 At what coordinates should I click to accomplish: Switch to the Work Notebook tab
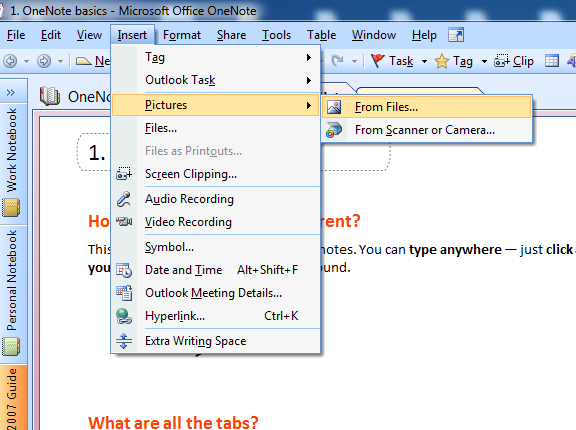click(13, 163)
